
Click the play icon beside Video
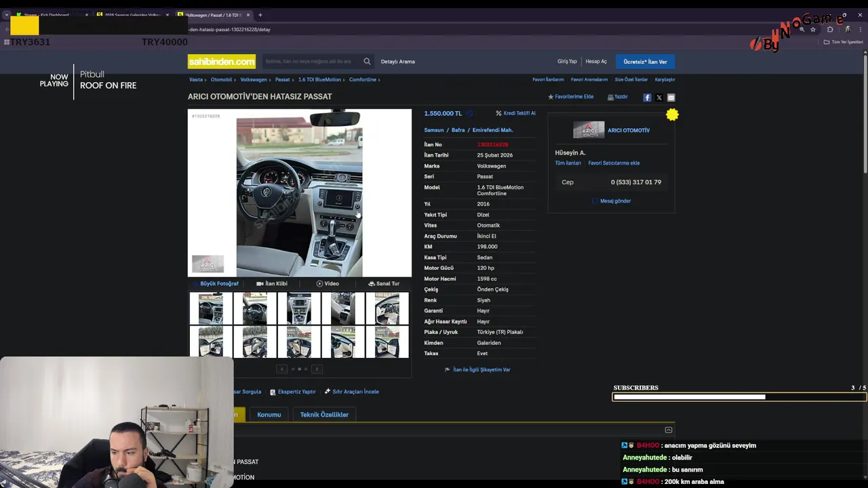(x=319, y=283)
